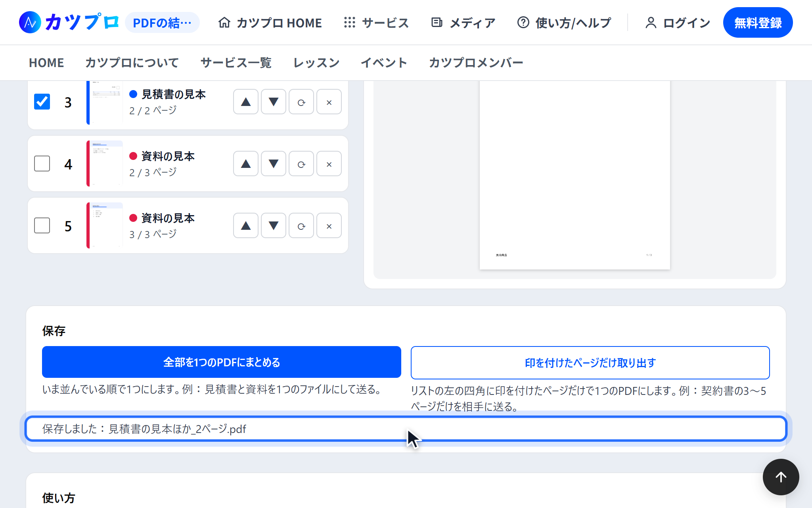
Task: Click the カツプロ logo
Action: click(x=69, y=22)
